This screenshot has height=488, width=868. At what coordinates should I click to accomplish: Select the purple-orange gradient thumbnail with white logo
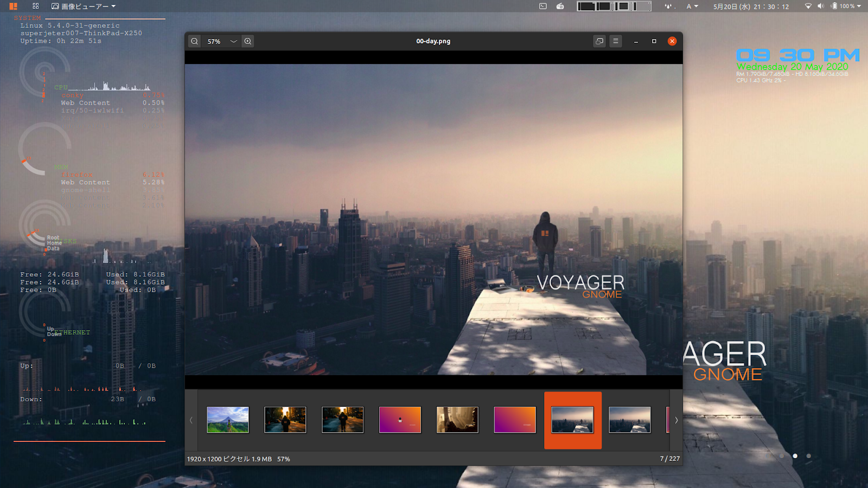pos(400,420)
